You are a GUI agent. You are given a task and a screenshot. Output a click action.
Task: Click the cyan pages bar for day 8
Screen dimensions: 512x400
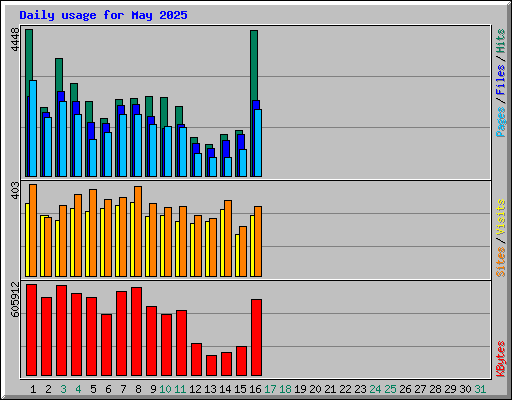(138, 145)
